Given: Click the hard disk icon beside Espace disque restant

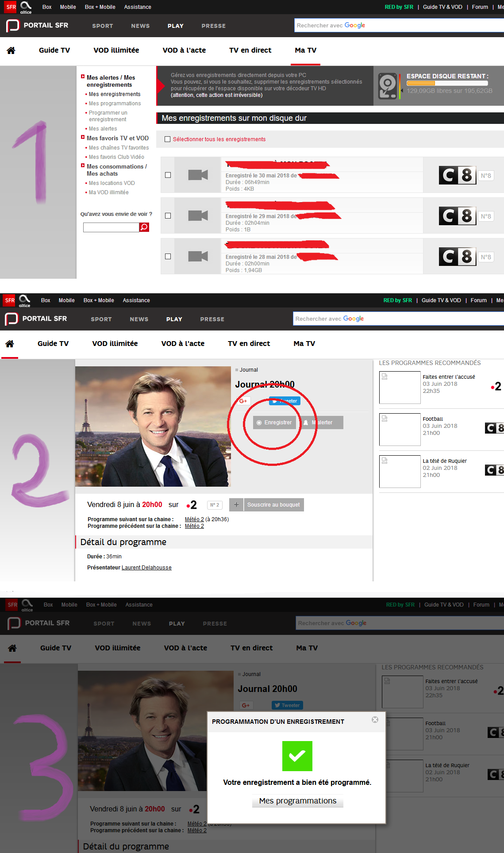Looking at the screenshot, I should [x=388, y=86].
